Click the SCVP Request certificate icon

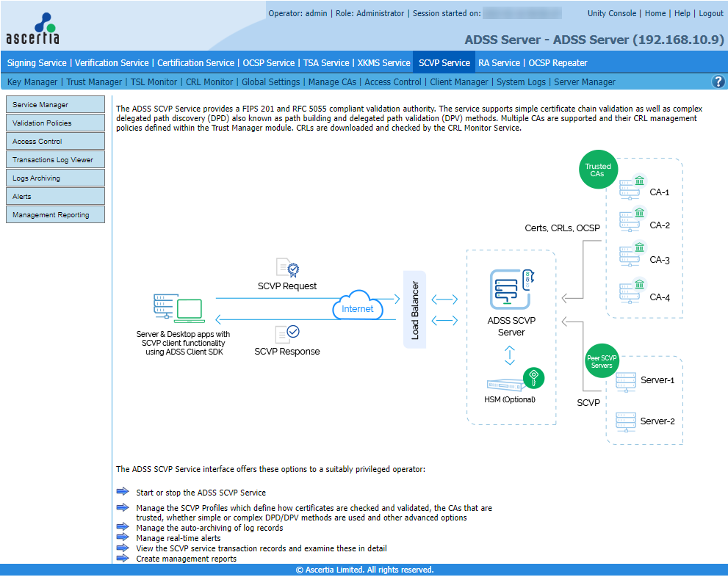[x=286, y=268]
